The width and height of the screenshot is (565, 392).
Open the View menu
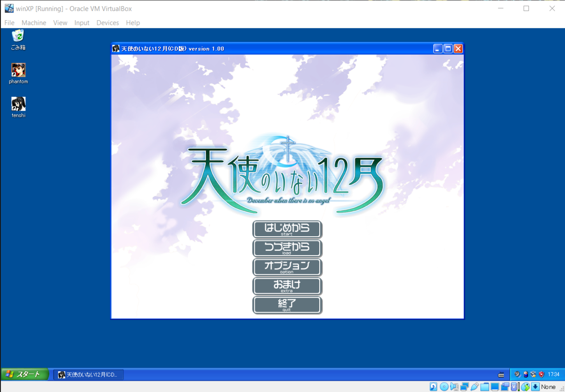pyautogui.click(x=60, y=23)
